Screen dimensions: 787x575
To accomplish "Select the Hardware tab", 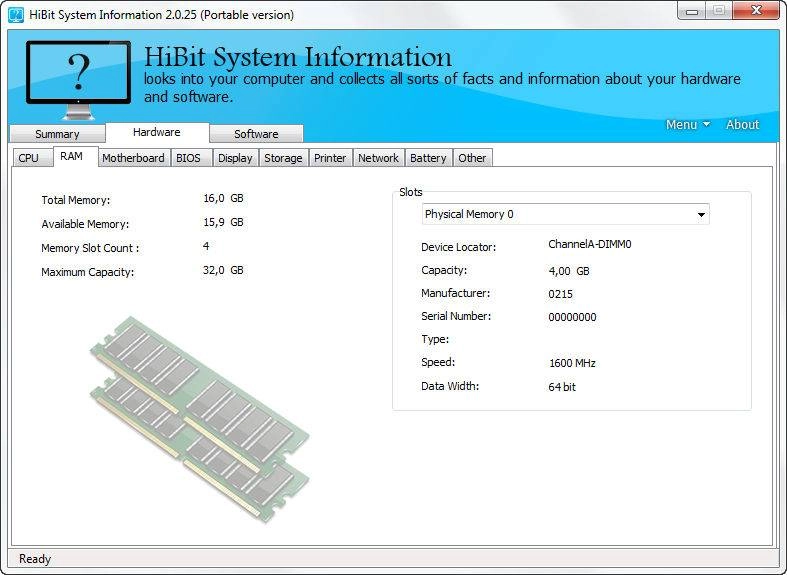I will pyautogui.click(x=157, y=132).
